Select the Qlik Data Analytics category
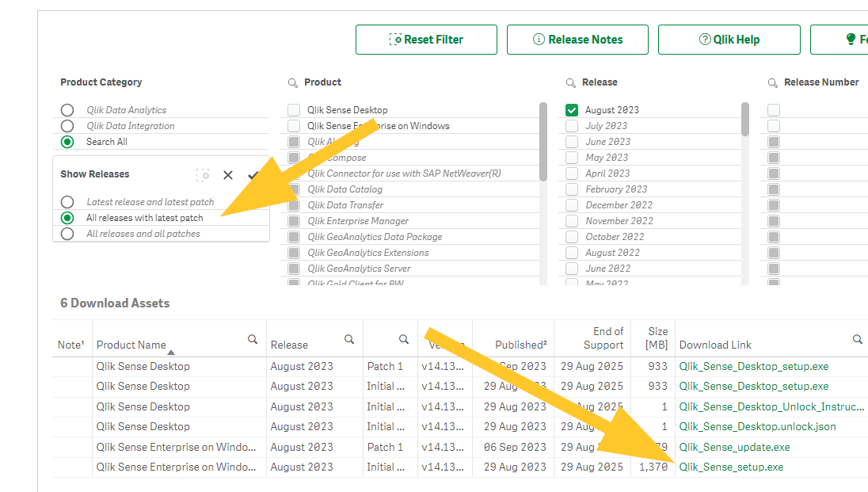Screen dimensions: 868x492 [x=67, y=109]
